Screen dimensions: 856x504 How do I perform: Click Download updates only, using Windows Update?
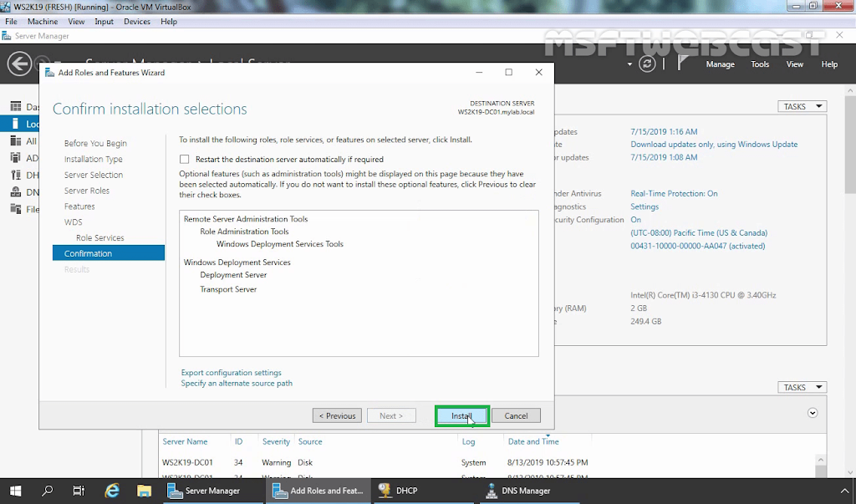(714, 144)
